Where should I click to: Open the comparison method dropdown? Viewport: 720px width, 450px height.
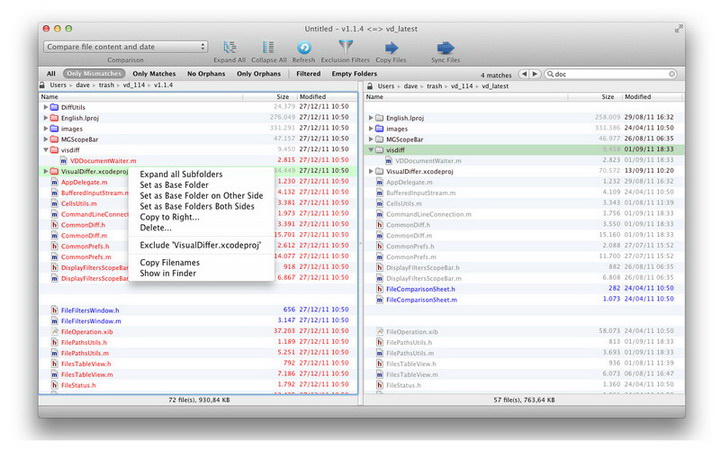tap(125, 46)
